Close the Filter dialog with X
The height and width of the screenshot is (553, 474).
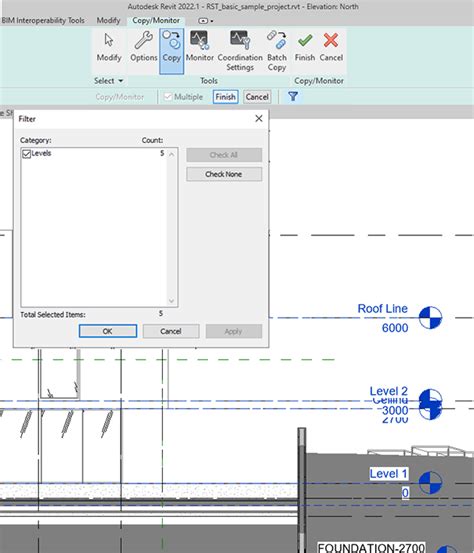coord(259,118)
